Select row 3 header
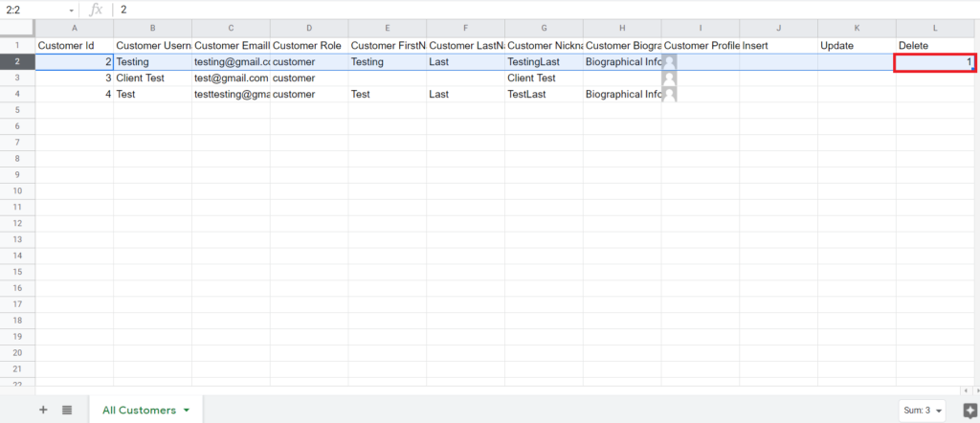This screenshot has height=423, width=980. click(17, 78)
